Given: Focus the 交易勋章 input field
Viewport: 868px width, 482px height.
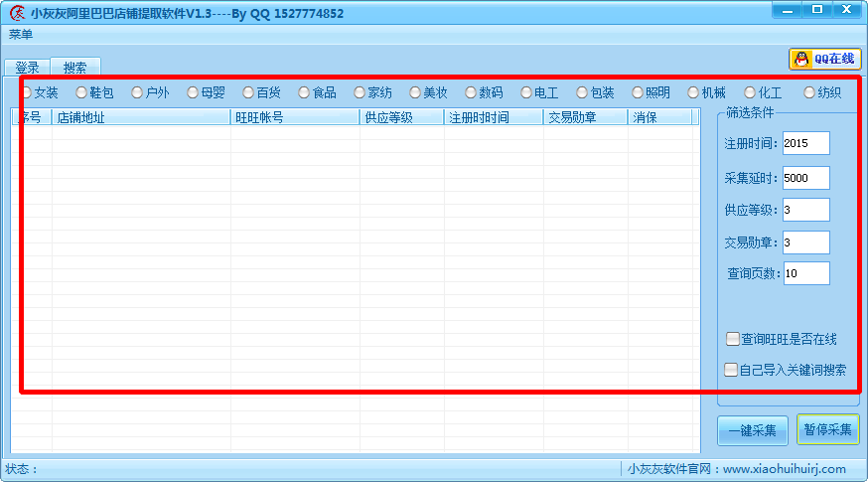Looking at the screenshot, I should (806, 242).
